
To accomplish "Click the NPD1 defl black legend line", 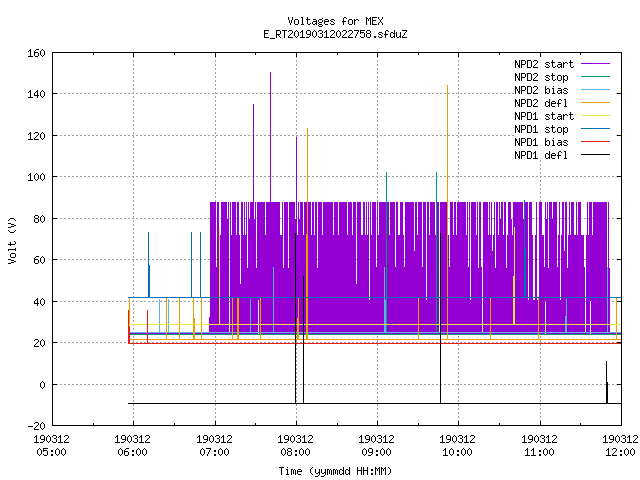I will [x=595, y=155].
